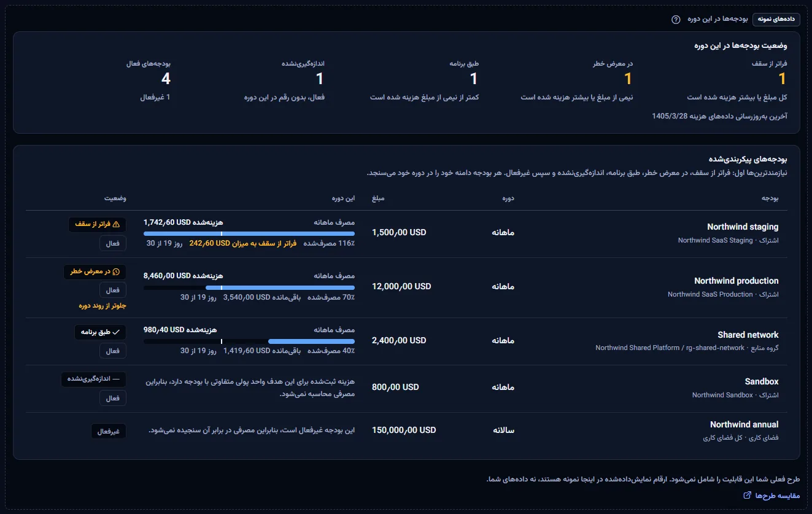Click the داده‌های نمونه badge
812x514 pixels.
point(776,19)
